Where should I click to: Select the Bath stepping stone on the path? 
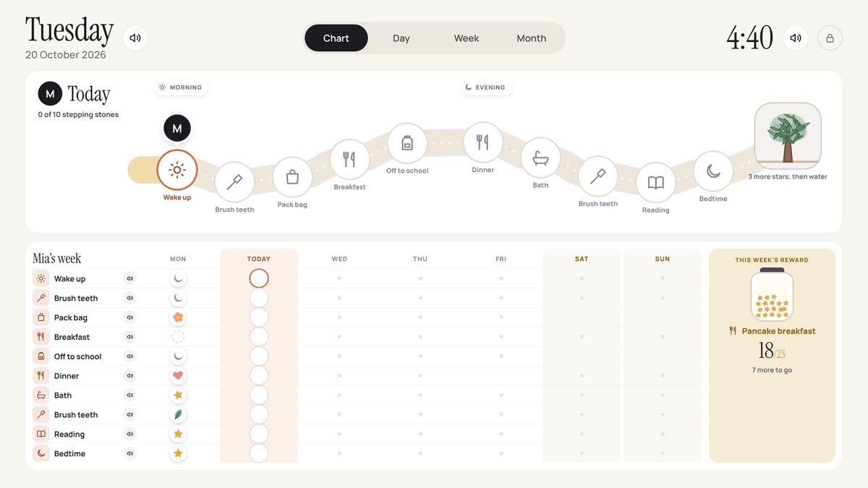coord(540,158)
